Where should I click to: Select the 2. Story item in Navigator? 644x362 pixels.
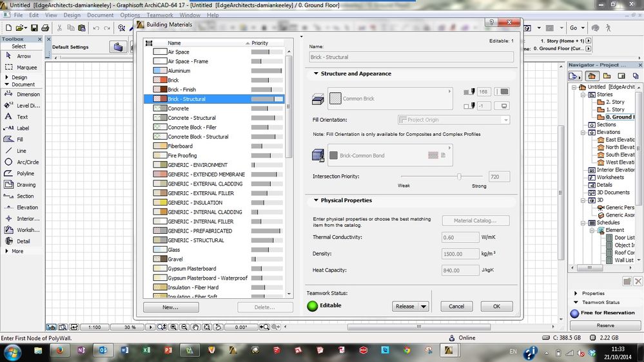614,102
